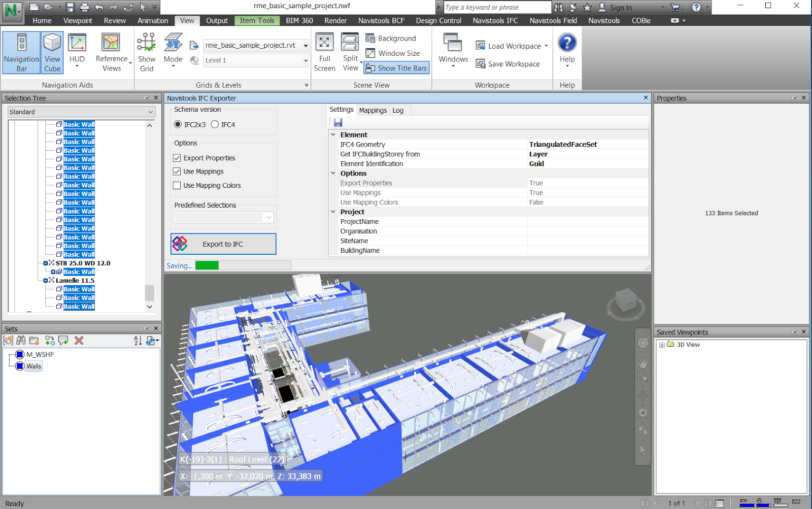Open the Viewpoint ribbon tab

[78, 21]
